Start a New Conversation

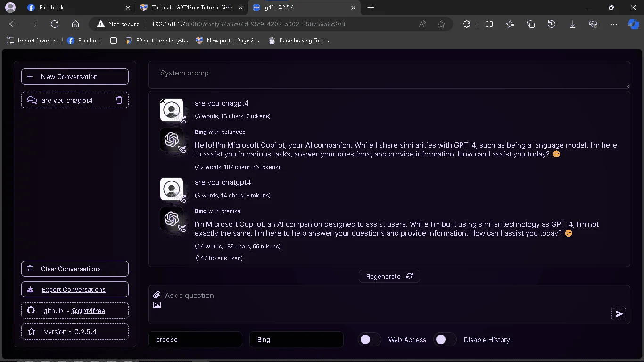click(75, 76)
